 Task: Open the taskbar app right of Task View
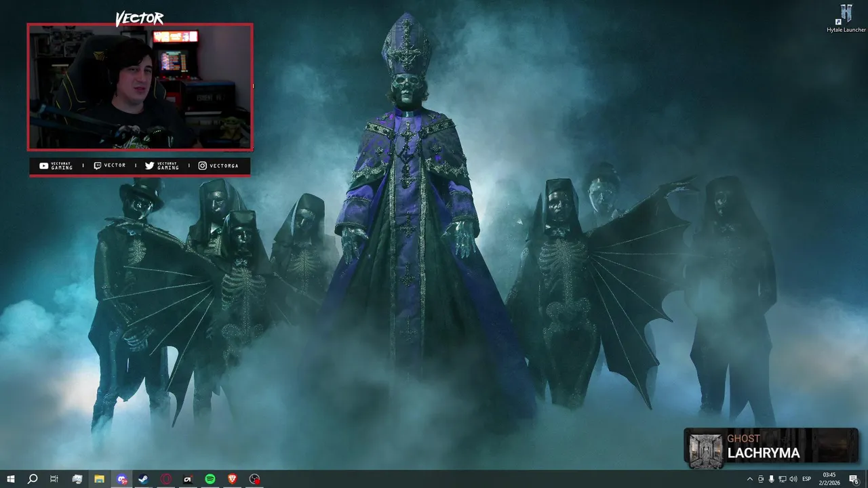(x=77, y=479)
